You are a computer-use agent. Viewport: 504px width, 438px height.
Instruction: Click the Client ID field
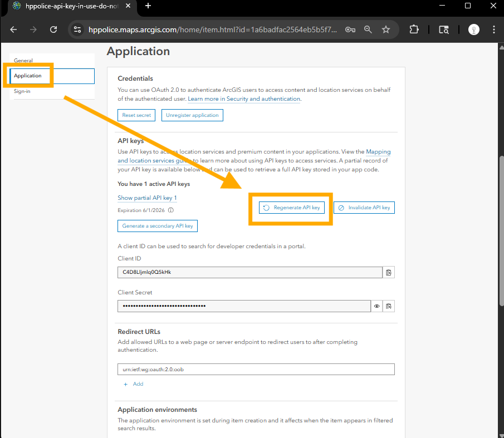[249, 272]
